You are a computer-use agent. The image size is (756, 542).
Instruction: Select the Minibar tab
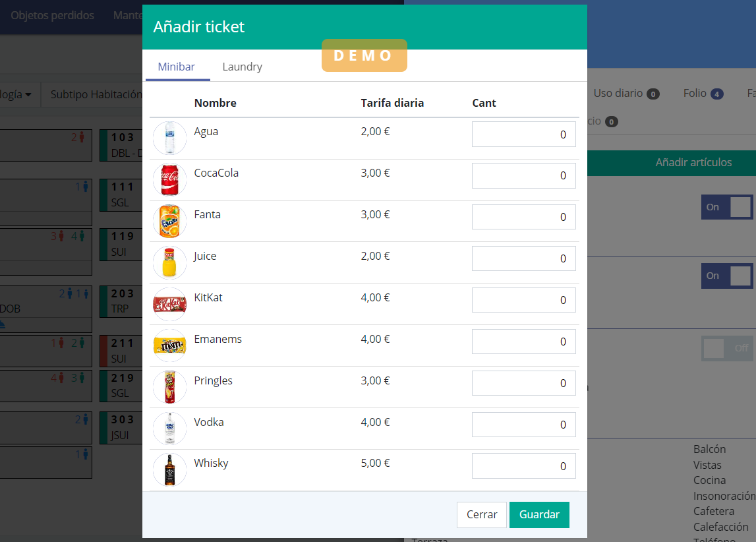pos(177,67)
